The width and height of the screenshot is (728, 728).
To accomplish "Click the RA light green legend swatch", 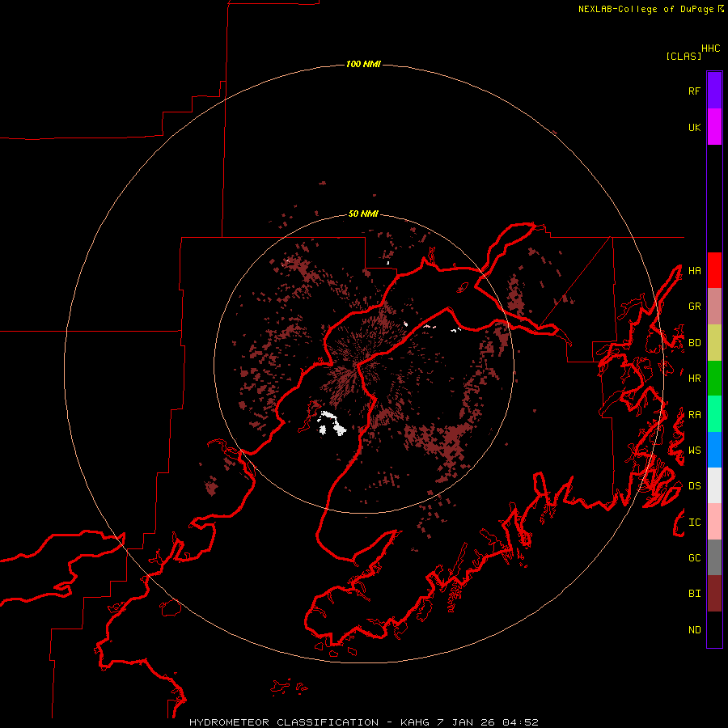I will tap(714, 414).
